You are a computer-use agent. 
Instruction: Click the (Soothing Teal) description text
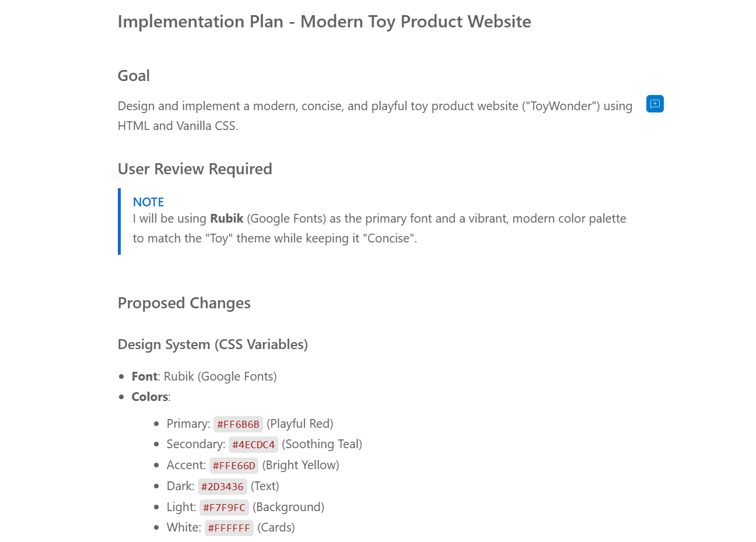tap(322, 444)
